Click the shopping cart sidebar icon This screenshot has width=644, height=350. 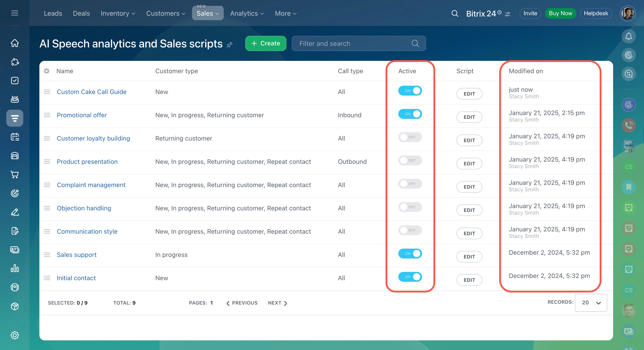(15, 175)
